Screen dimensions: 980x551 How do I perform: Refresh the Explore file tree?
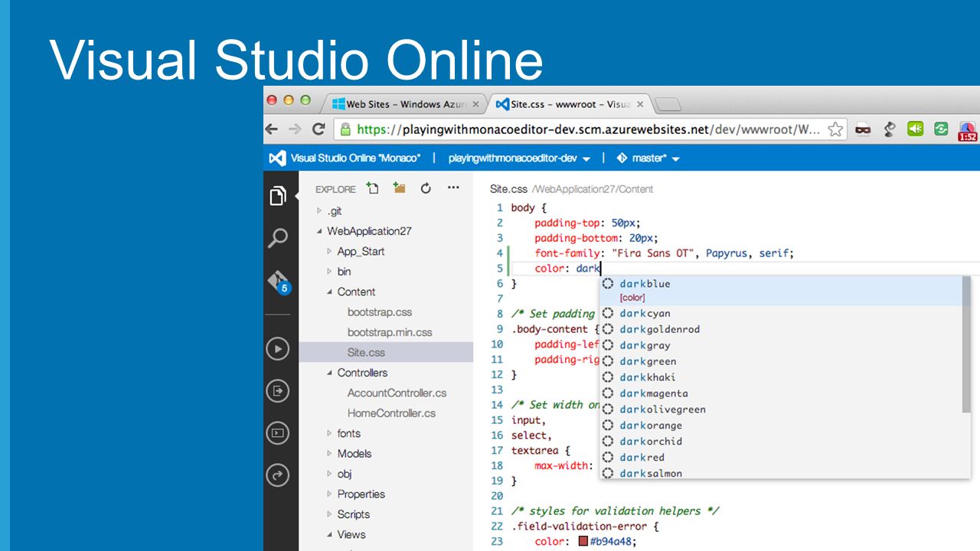426,188
